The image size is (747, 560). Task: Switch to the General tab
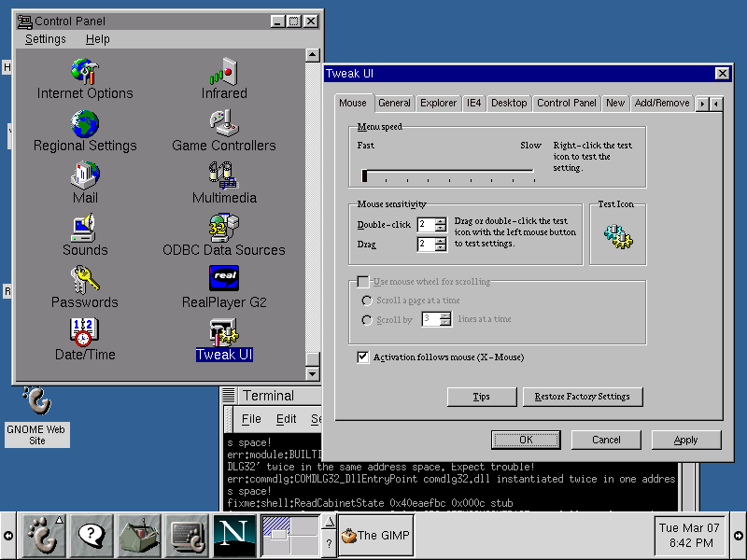coord(394,104)
